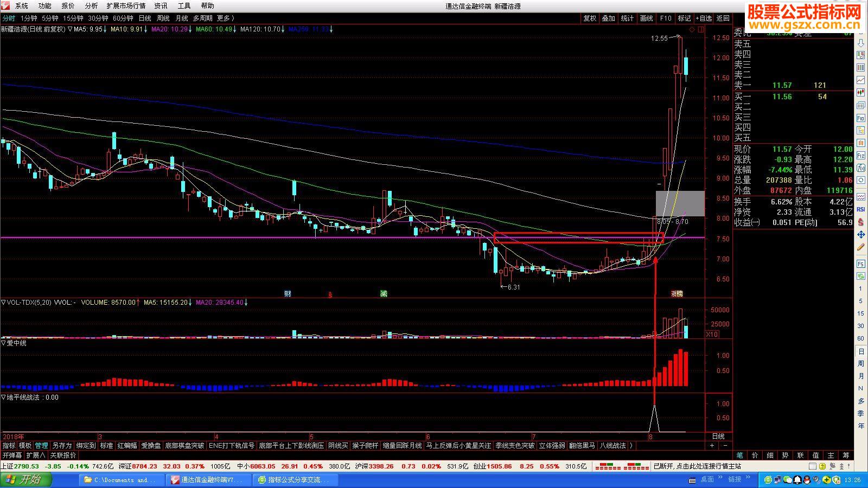868x488 pixels.
Task: Select N custom period in right sidebar
Action: [861, 389]
